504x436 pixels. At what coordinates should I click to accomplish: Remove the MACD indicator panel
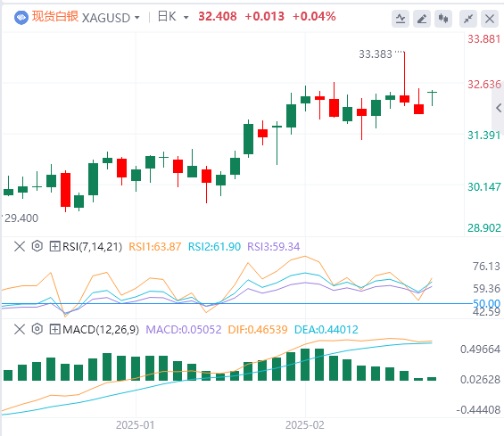coord(20,329)
